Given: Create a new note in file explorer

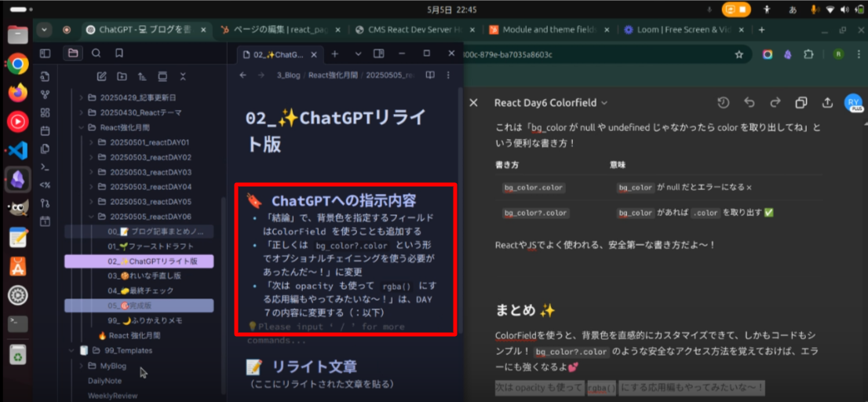Looking at the screenshot, I should tap(101, 76).
